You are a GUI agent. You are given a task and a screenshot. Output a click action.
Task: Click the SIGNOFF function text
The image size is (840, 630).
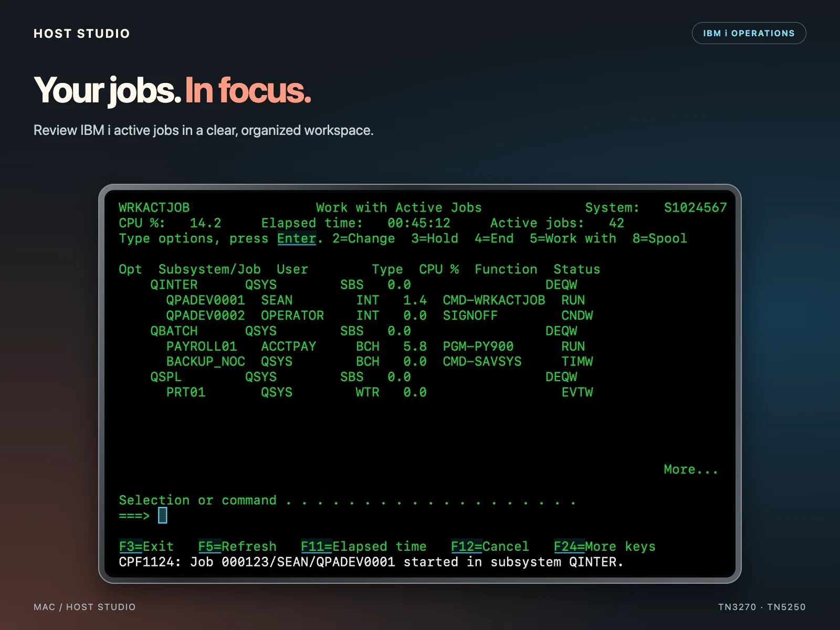click(470, 316)
